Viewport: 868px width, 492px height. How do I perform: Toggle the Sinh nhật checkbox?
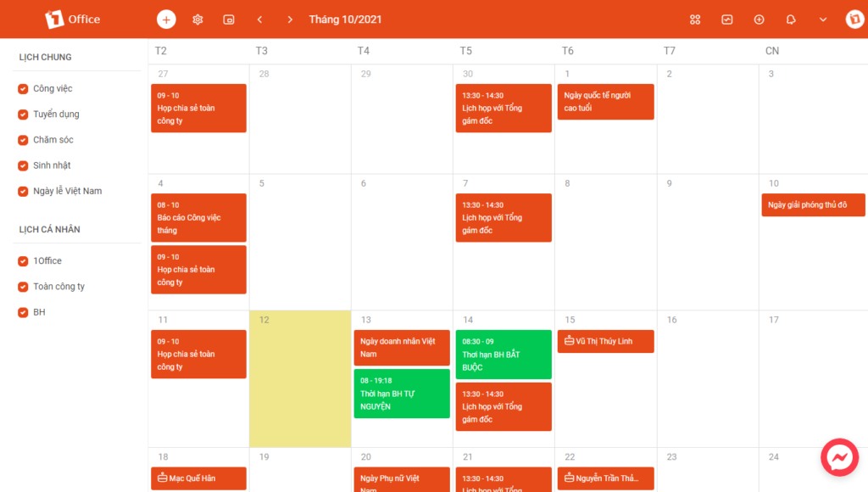tap(24, 165)
